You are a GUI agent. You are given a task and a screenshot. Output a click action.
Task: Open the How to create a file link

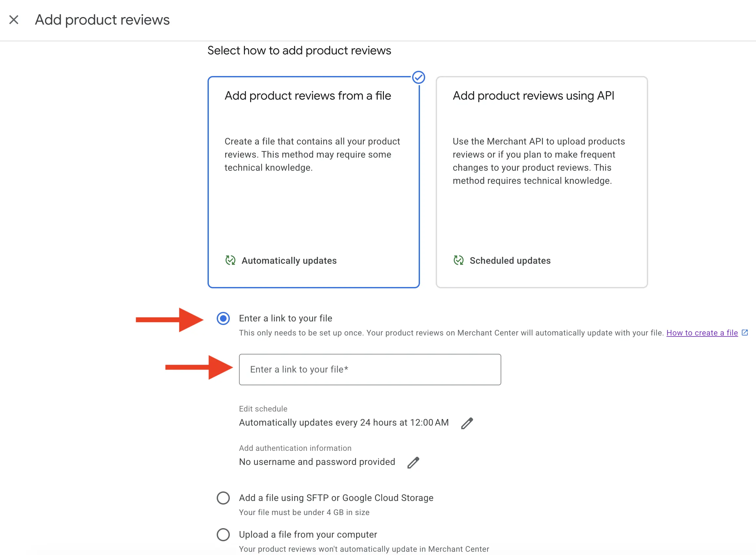click(702, 333)
